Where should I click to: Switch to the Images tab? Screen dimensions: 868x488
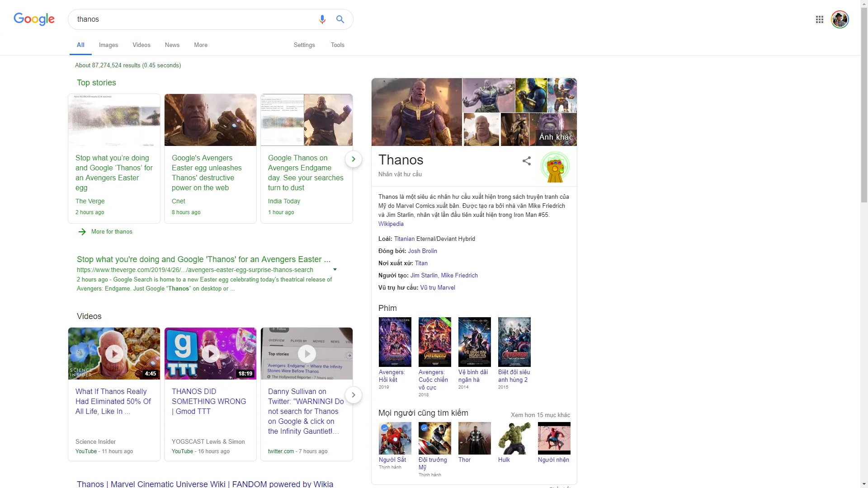[x=108, y=45]
